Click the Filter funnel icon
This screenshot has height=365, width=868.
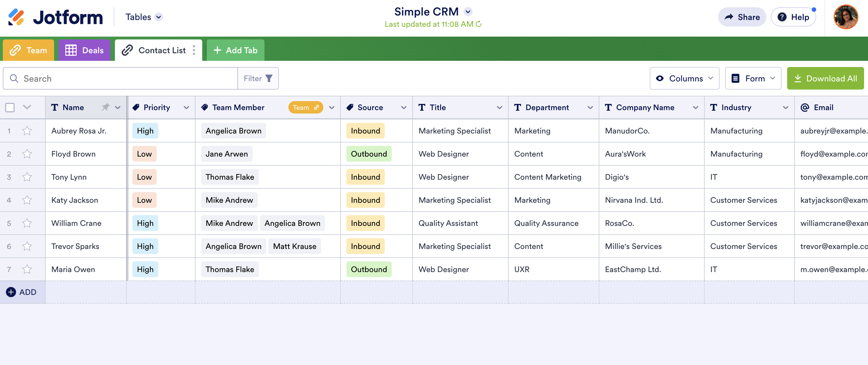269,78
